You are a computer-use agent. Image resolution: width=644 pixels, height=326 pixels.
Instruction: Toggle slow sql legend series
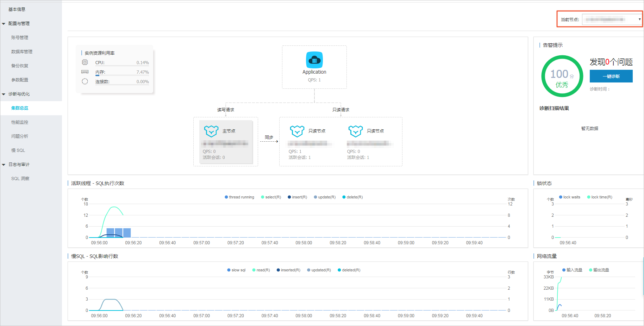pyautogui.click(x=236, y=270)
